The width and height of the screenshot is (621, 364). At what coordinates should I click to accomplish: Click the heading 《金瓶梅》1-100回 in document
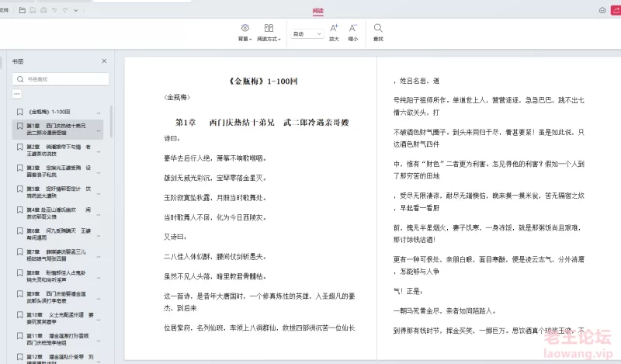pos(263,81)
